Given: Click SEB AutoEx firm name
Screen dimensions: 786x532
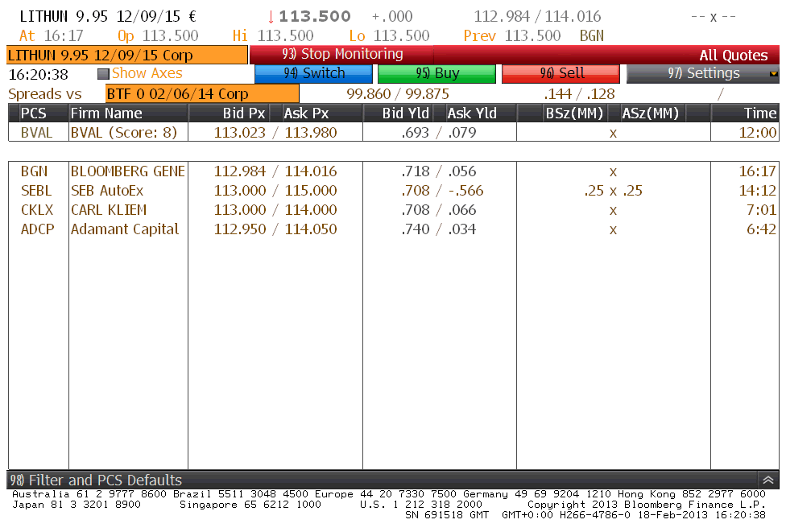Looking at the screenshot, I should pyautogui.click(x=107, y=191).
